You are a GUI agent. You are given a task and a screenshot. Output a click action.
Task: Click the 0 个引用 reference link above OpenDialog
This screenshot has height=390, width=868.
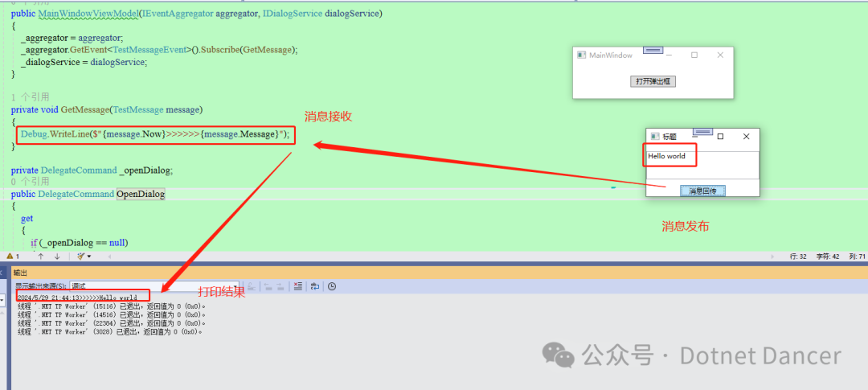point(30,182)
